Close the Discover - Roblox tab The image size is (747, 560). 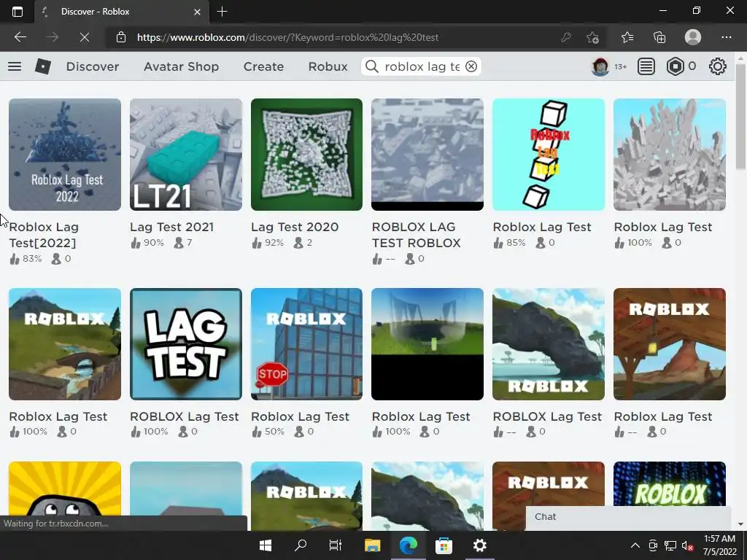coord(197,12)
